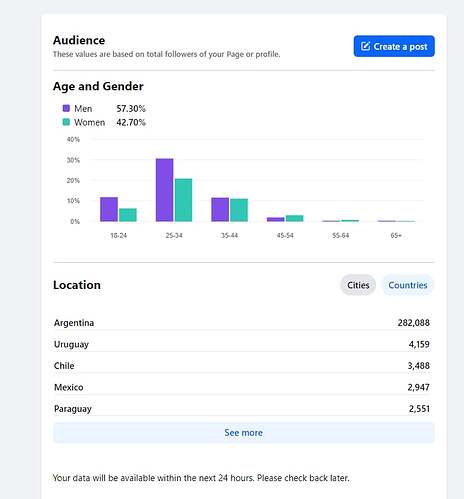Viewport: 464px width, 499px height.
Task: Click the 45-54 age axis label
Action: coord(285,235)
